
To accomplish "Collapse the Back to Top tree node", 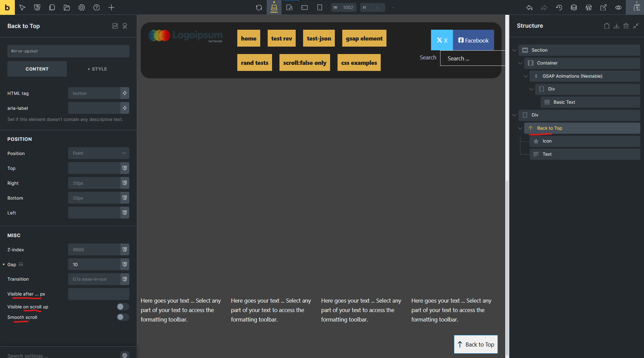I will coord(520,128).
